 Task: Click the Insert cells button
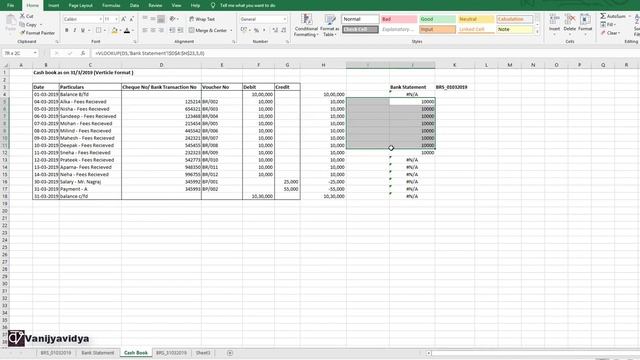(554, 23)
